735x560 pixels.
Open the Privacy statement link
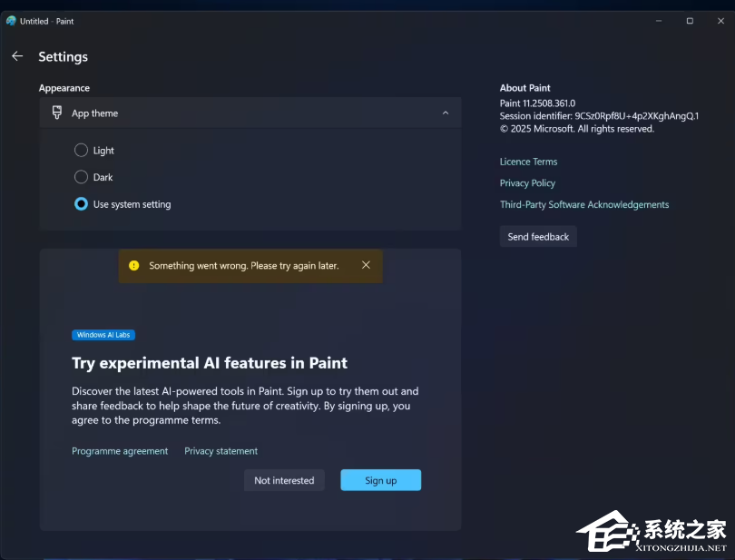click(x=220, y=450)
